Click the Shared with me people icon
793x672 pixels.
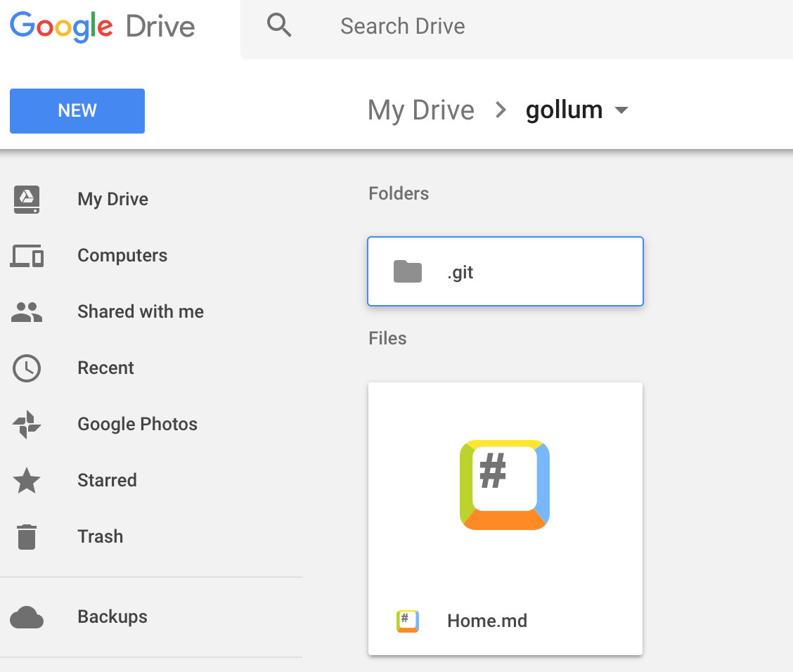click(x=27, y=311)
